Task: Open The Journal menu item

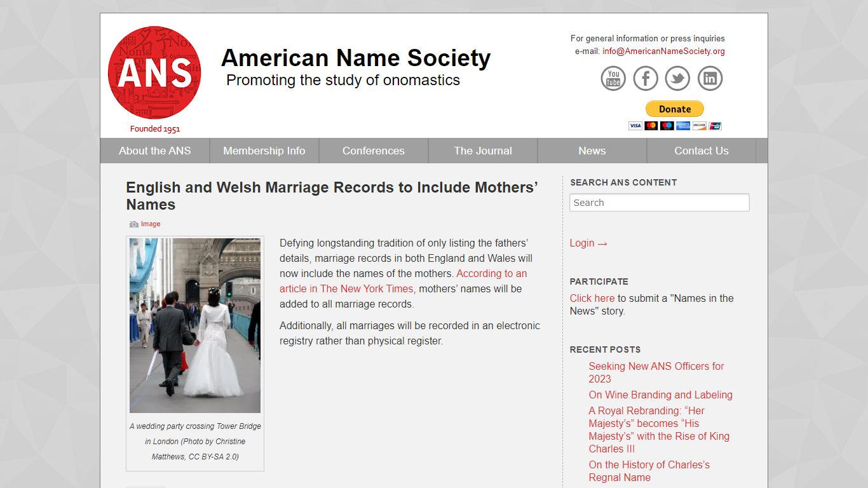Action: 483,151
